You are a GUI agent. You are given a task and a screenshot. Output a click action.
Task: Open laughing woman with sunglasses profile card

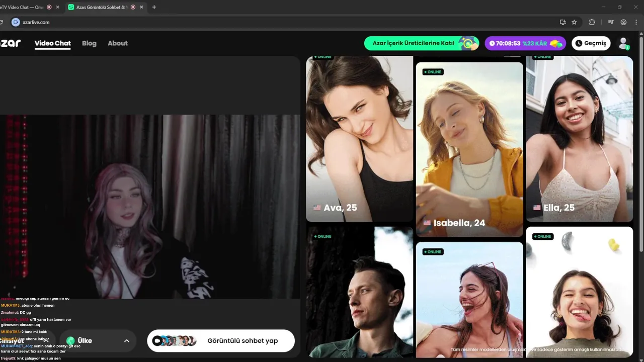469,300
